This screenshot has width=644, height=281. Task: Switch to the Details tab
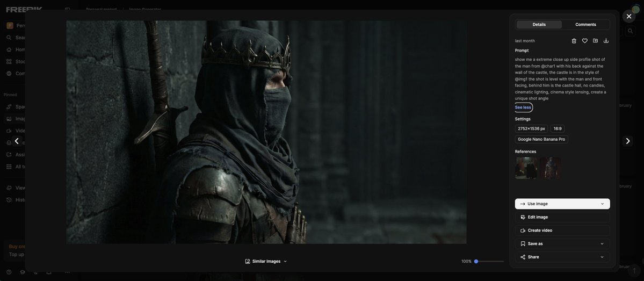coord(539,25)
